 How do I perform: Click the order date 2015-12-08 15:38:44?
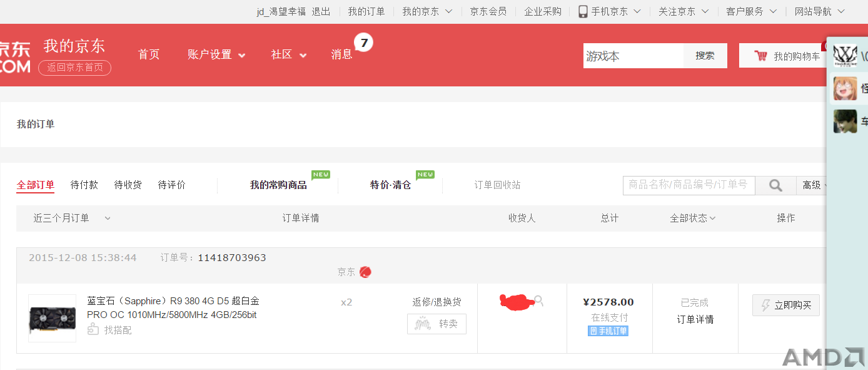point(83,258)
